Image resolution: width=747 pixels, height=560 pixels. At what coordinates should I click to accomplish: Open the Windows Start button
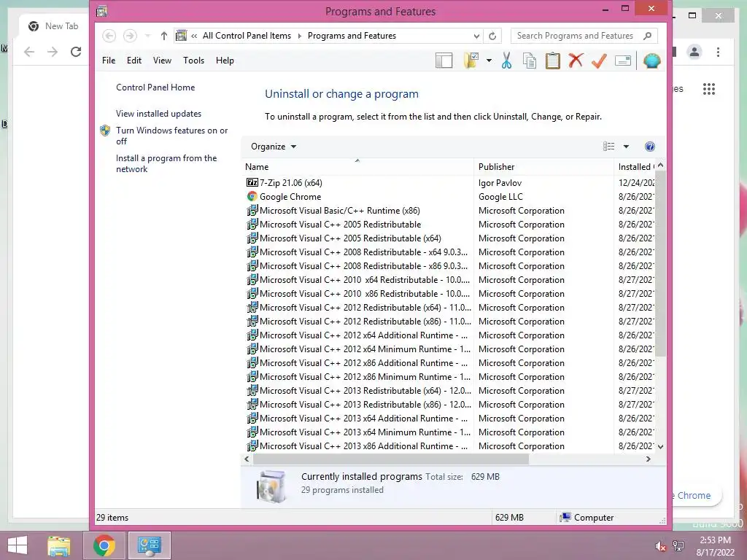18,545
